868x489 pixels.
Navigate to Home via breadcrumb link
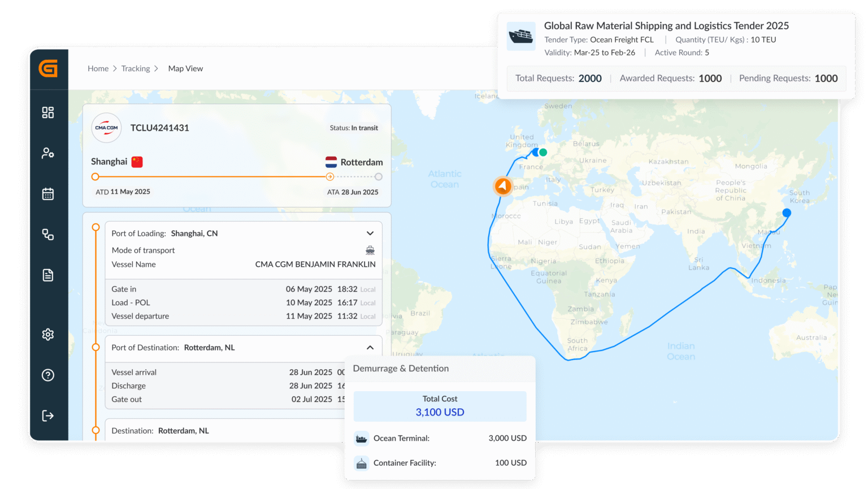[98, 68]
